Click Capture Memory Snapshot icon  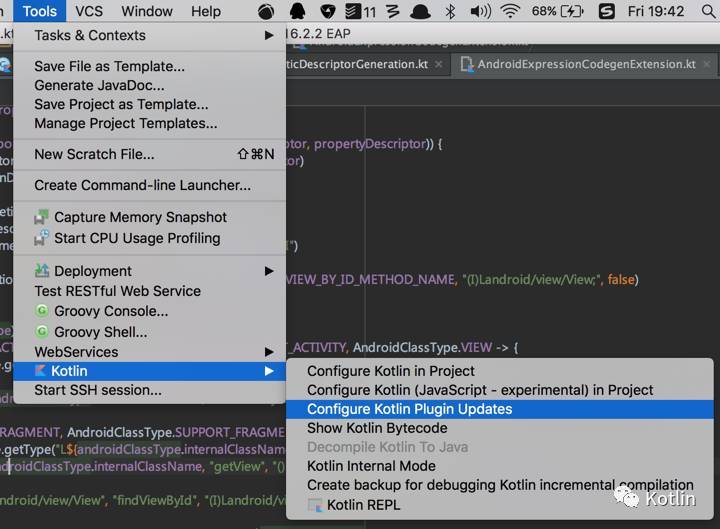click(x=41, y=217)
